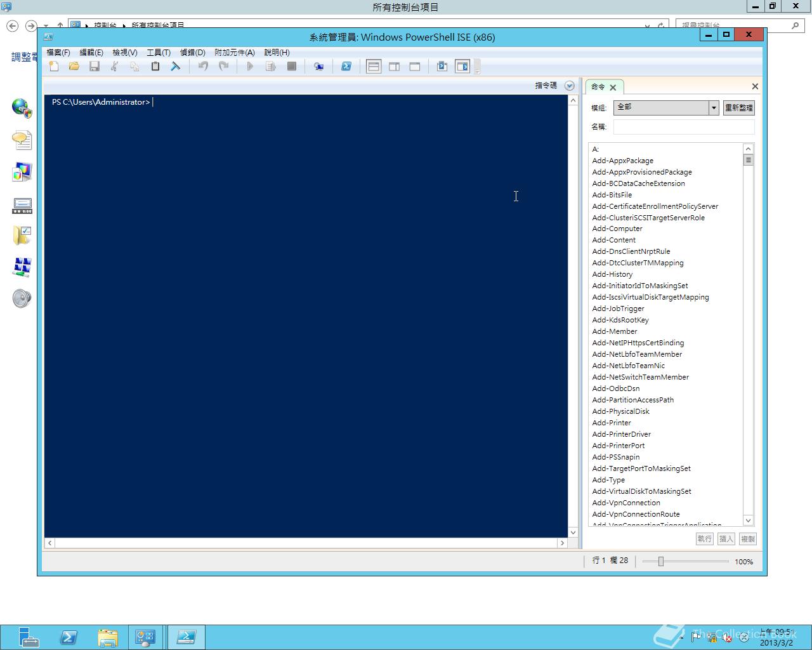Open Windows PowerShell taskbar icon
Viewport: 812px width, 650px height.
69,637
